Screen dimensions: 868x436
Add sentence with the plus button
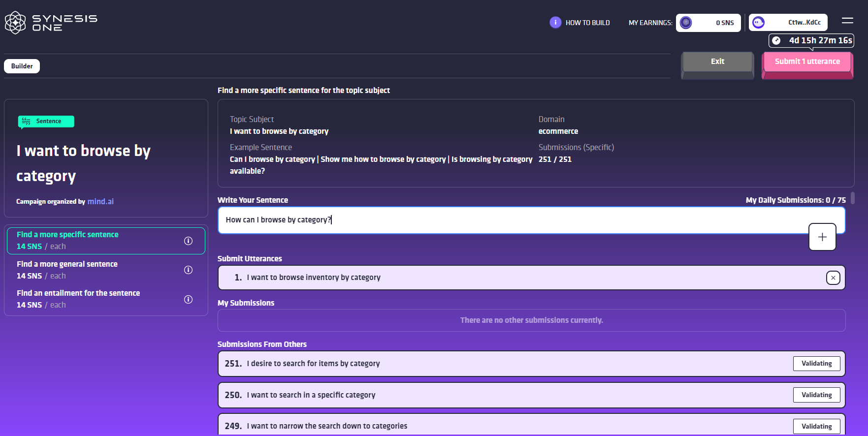pyautogui.click(x=822, y=237)
